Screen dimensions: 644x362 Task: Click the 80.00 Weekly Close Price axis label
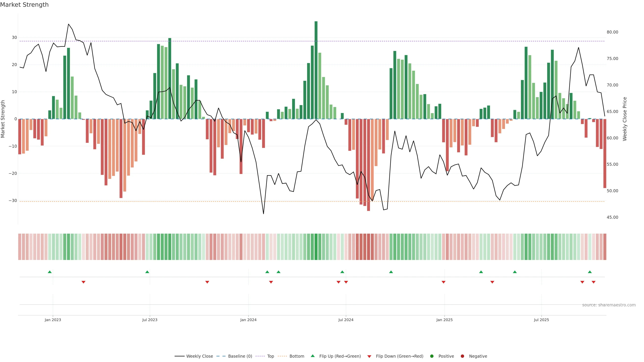[612, 32]
